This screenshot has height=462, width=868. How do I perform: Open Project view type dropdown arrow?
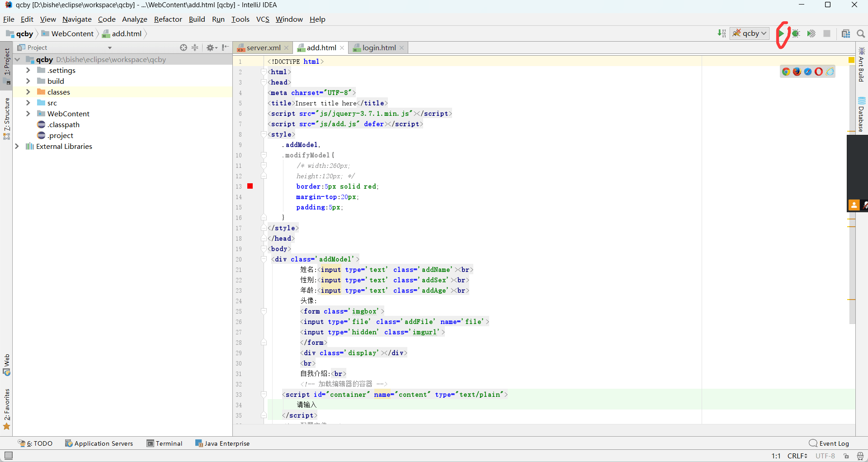109,48
